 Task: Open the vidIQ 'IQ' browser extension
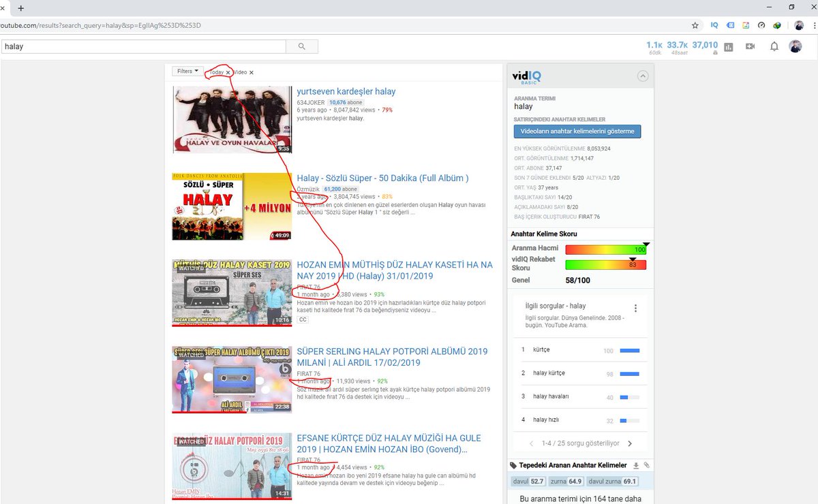click(x=714, y=25)
